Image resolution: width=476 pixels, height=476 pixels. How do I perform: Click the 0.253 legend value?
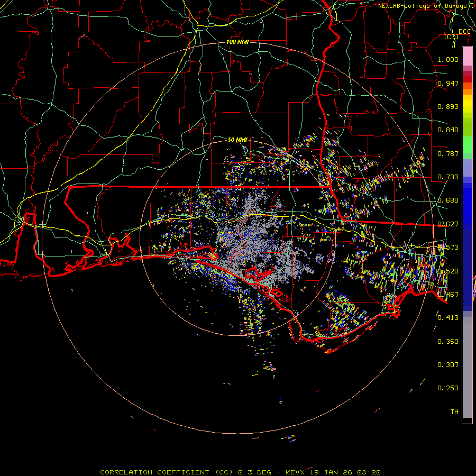point(448,388)
